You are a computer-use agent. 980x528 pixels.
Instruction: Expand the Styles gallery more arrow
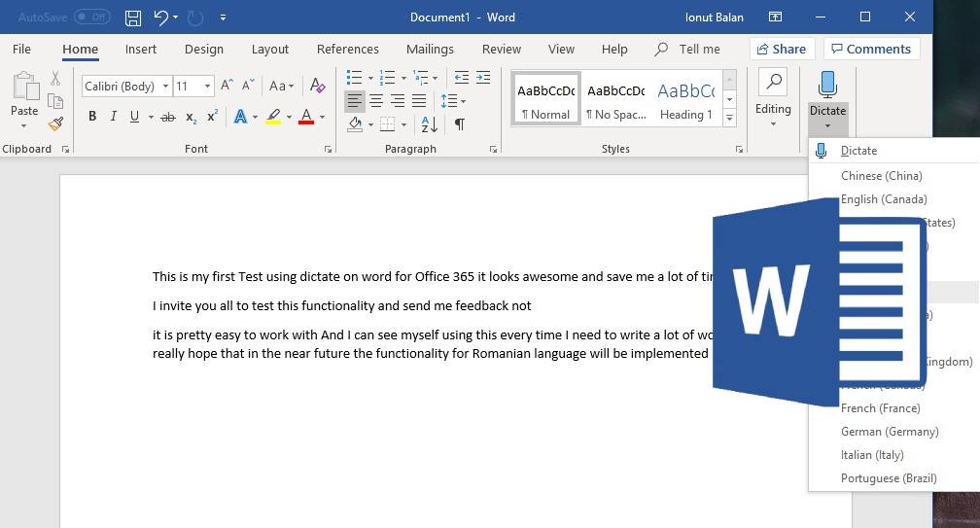point(730,117)
